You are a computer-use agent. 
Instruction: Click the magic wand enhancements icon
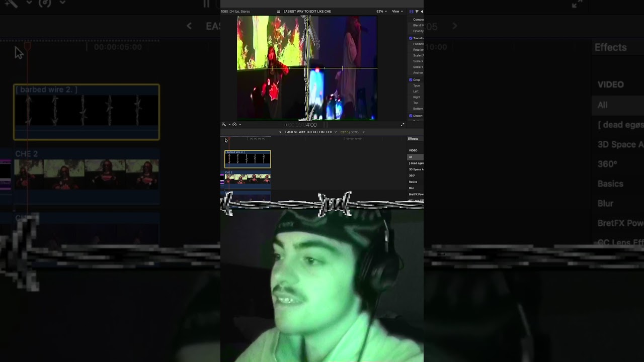pos(224,124)
